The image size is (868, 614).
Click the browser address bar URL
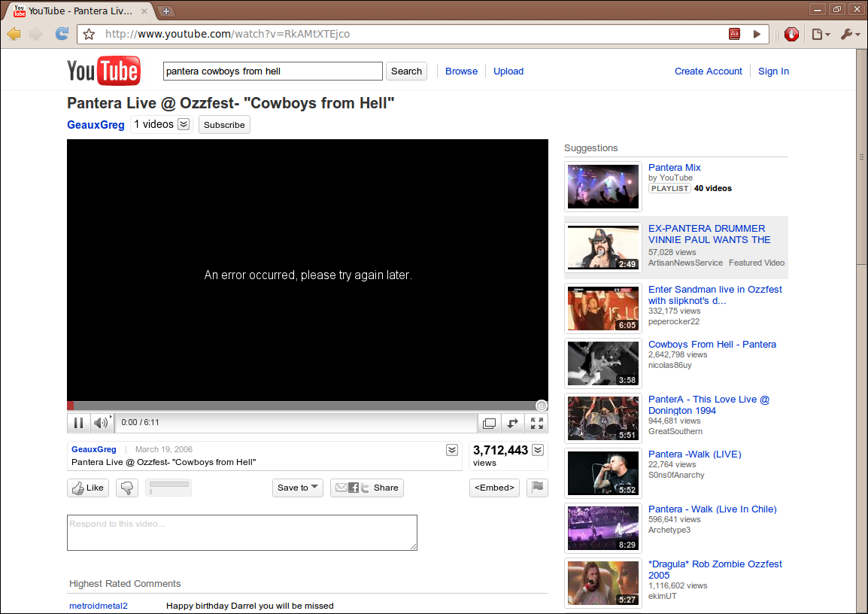click(227, 34)
